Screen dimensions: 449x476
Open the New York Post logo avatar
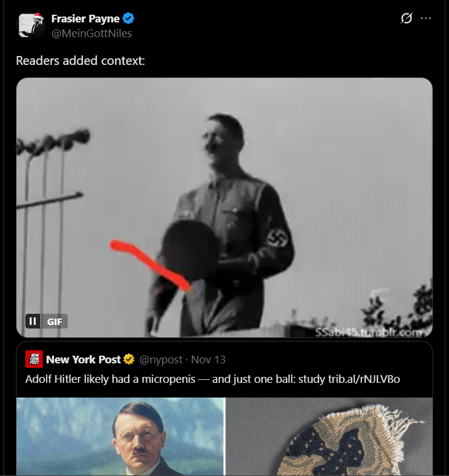[34, 359]
